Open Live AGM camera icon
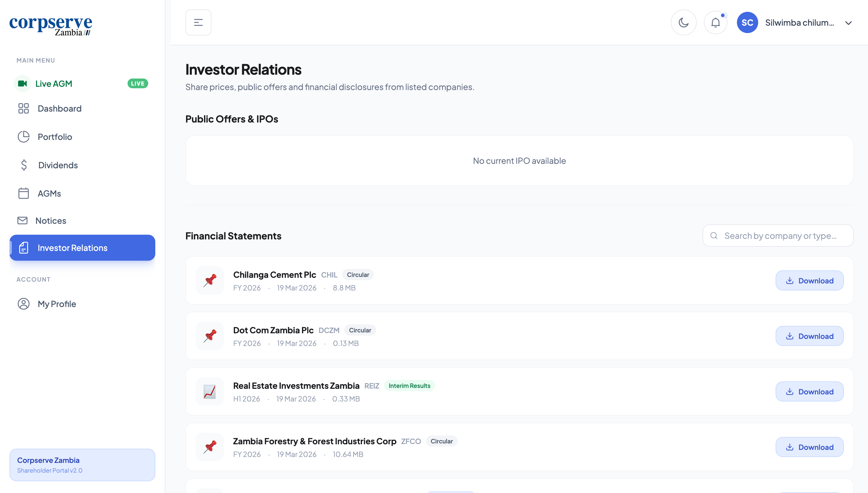The width and height of the screenshot is (868, 493). coord(22,84)
